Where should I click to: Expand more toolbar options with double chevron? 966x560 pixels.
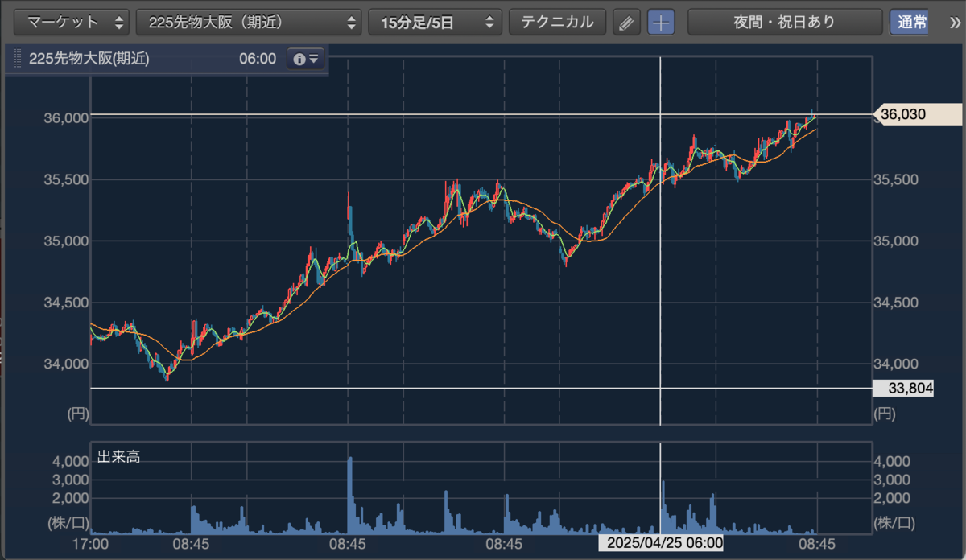[x=955, y=23]
